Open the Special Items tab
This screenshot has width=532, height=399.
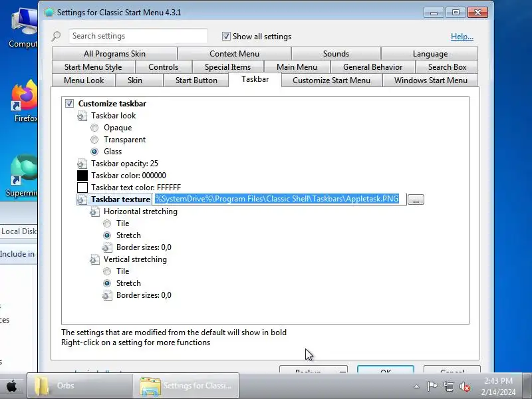pos(227,67)
